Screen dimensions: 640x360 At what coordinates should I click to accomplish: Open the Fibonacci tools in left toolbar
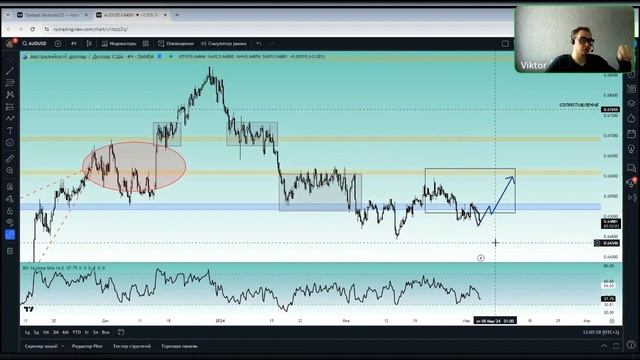(x=10, y=83)
